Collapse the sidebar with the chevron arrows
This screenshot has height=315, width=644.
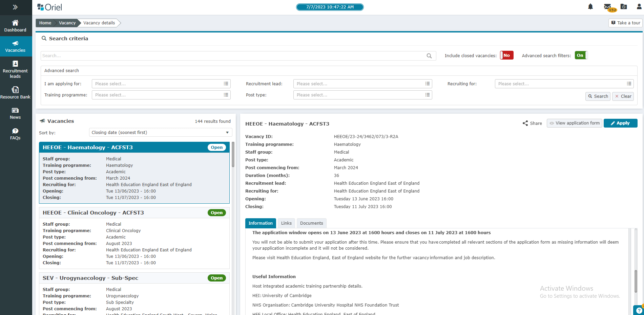pos(16,6)
